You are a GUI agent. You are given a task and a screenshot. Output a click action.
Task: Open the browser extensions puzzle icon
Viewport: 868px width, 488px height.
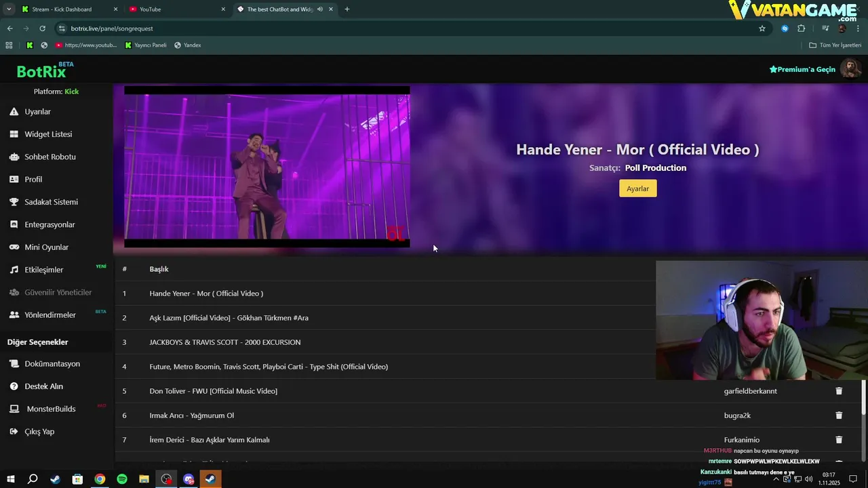click(x=802, y=28)
